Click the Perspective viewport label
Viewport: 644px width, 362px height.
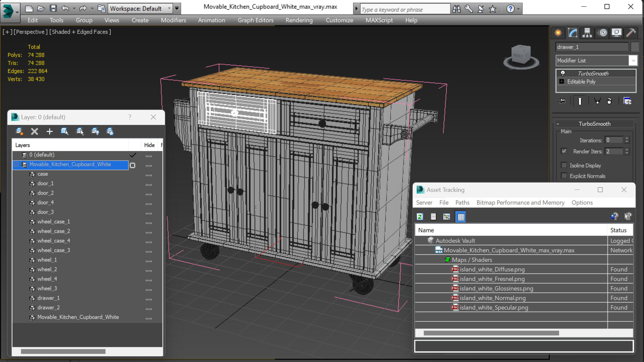(30, 32)
